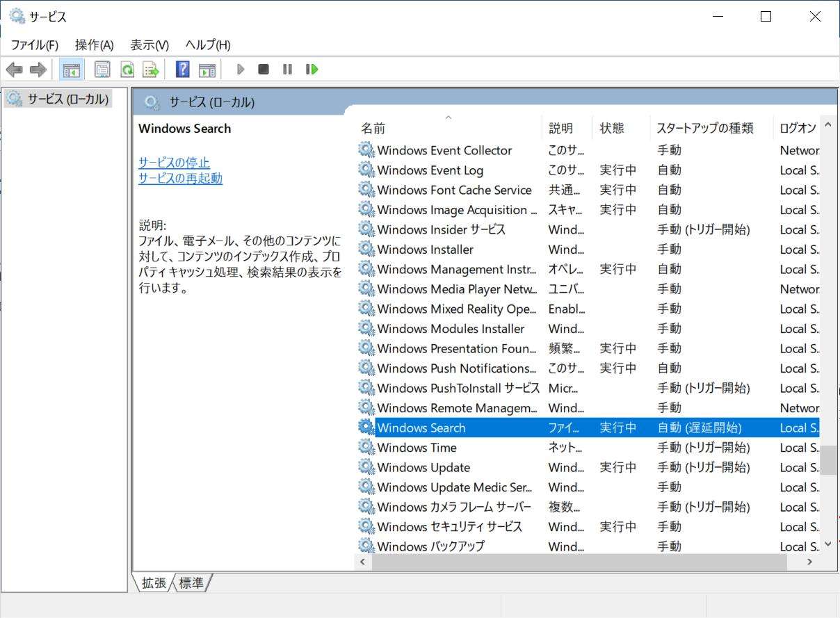Click the Windows Search heading in the description pane

tap(184, 129)
